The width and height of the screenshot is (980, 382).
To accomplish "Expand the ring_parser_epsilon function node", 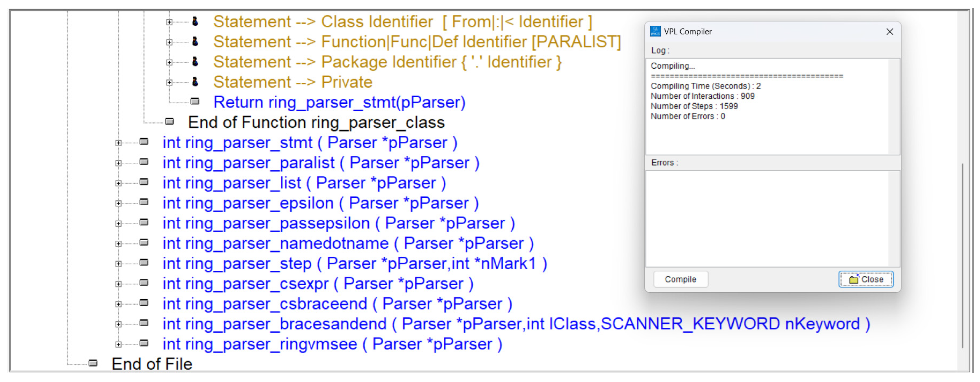I will coord(118,204).
